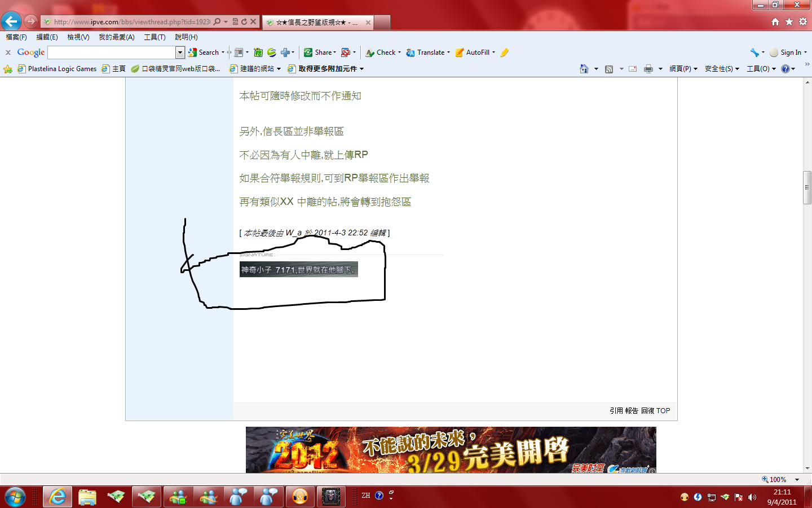Open the 我的最愛(A) menu

coord(117,37)
